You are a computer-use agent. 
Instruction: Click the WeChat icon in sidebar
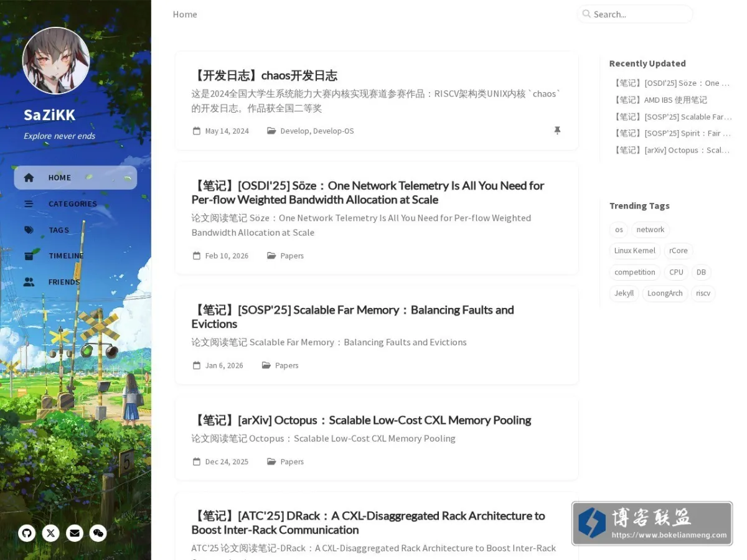point(98,533)
